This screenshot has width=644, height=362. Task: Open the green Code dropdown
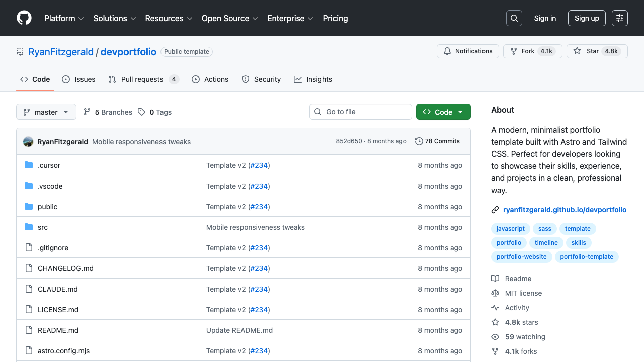pos(443,112)
